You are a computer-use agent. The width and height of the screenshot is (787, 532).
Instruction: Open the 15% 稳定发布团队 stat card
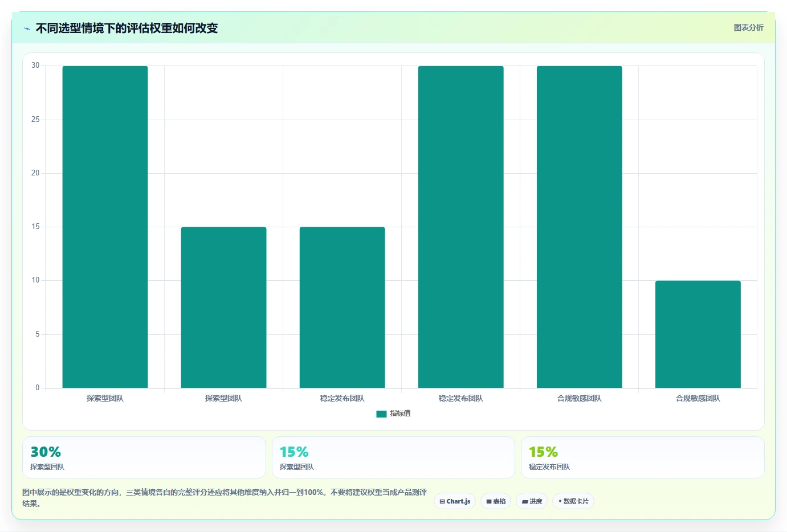[643, 457]
